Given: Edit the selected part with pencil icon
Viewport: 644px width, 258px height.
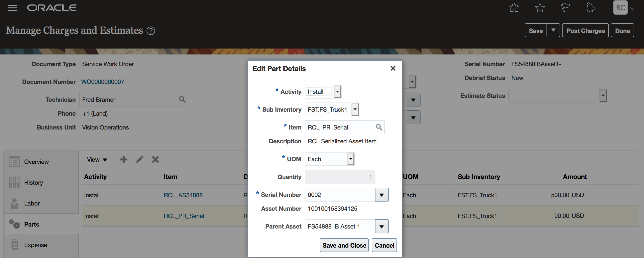Looking at the screenshot, I should pos(140,159).
